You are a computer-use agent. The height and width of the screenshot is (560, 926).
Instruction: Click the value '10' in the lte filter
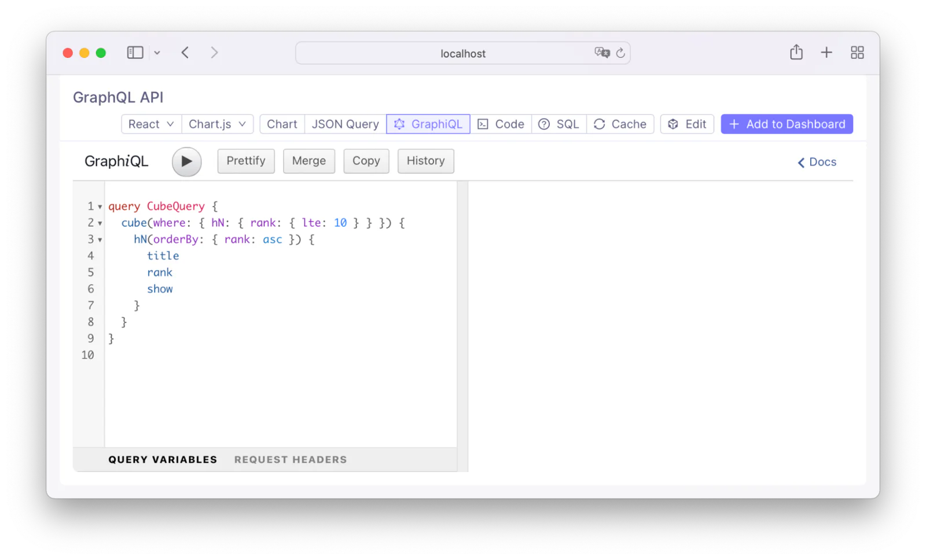point(340,223)
